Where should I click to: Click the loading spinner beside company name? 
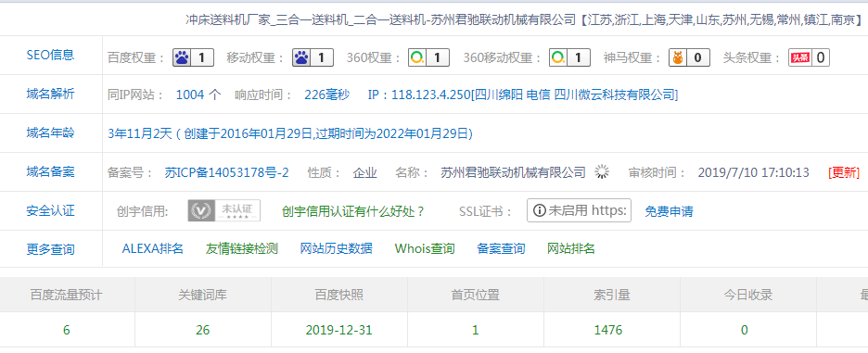[601, 172]
